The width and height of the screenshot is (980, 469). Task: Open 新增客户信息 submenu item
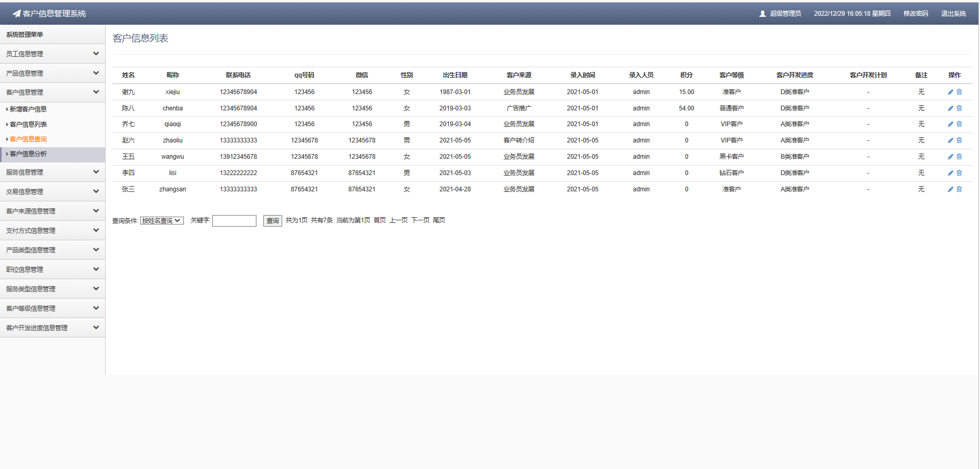click(28, 109)
